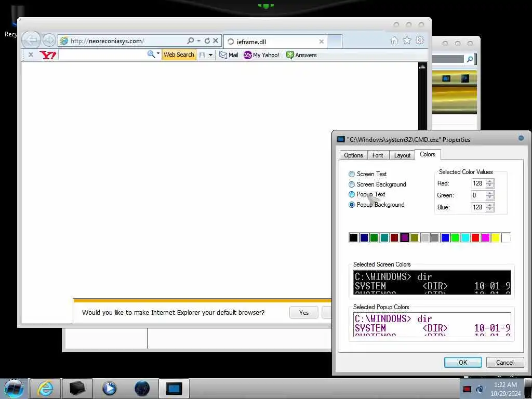Click the address bar search magnifier

pos(191,41)
